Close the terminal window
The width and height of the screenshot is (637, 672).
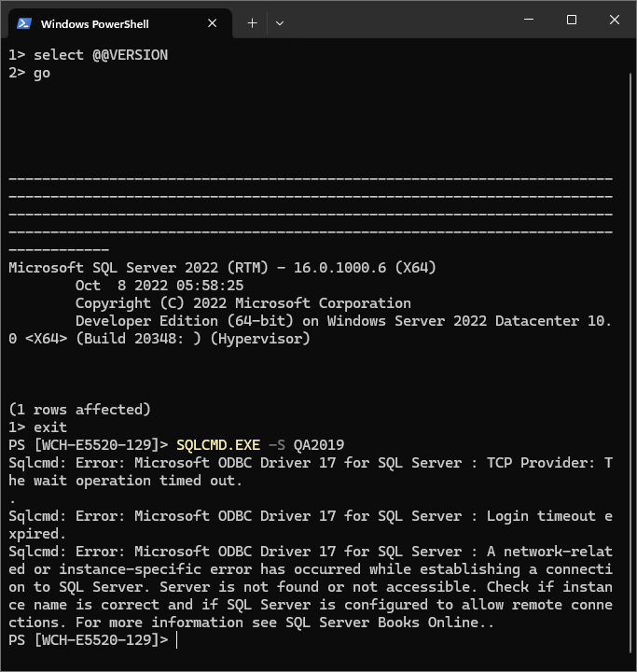click(615, 21)
